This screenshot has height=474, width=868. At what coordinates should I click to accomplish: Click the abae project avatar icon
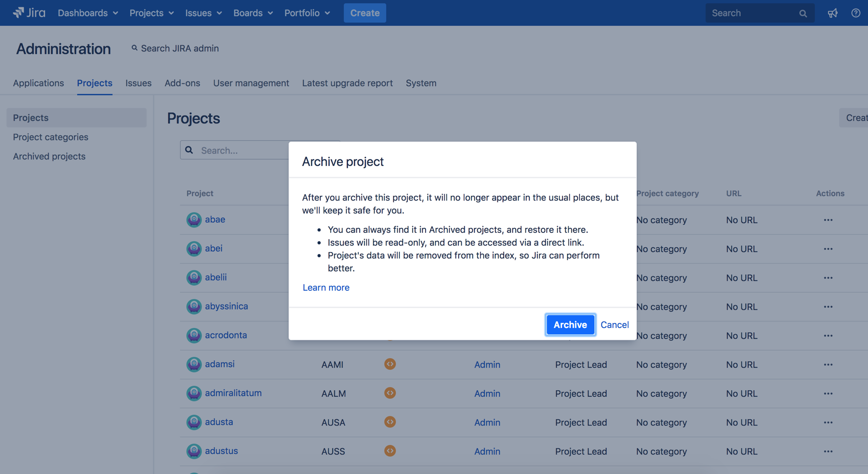(x=193, y=219)
